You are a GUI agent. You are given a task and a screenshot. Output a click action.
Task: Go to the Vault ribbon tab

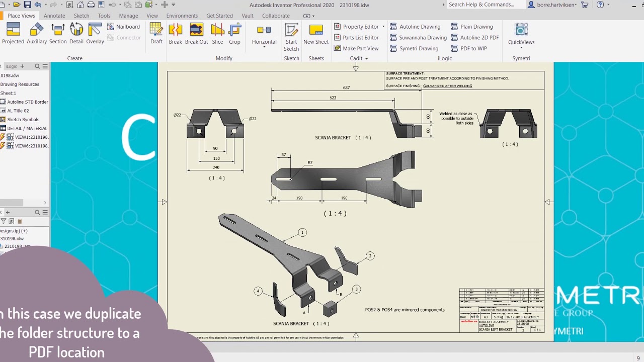coord(248,16)
